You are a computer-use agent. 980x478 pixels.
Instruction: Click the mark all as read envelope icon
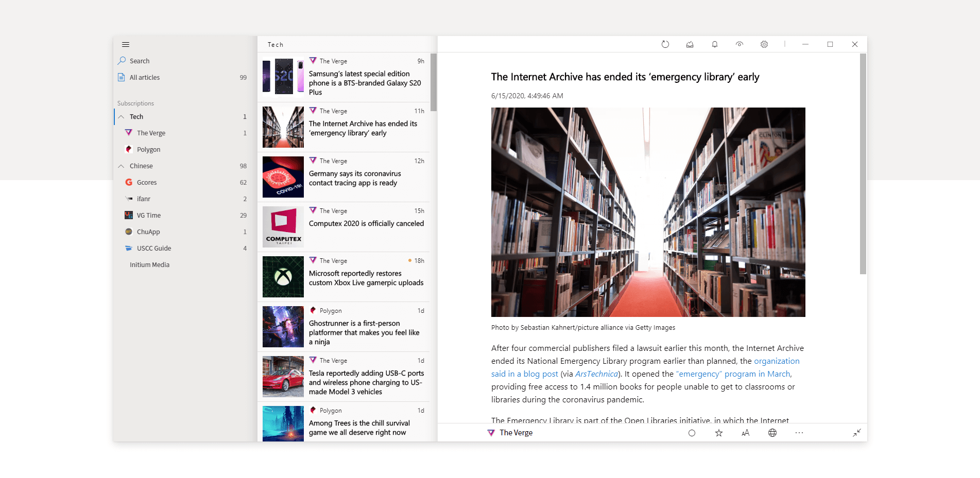point(690,44)
